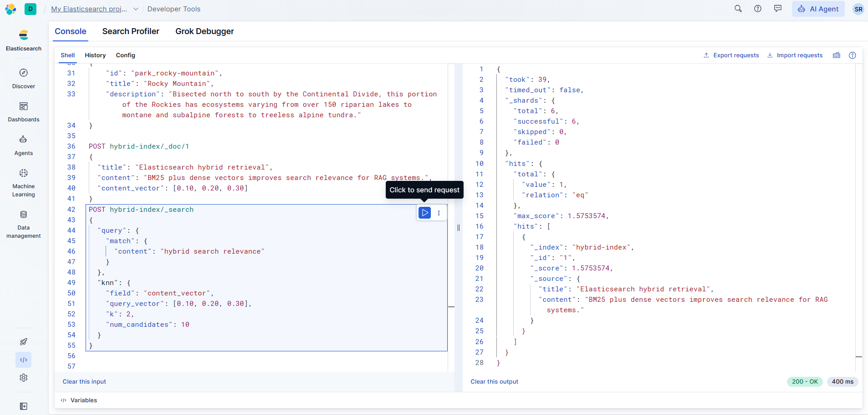Screen dimensions: 868x415
Task: Select the Developer Tools code icon
Action: [24, 360]
